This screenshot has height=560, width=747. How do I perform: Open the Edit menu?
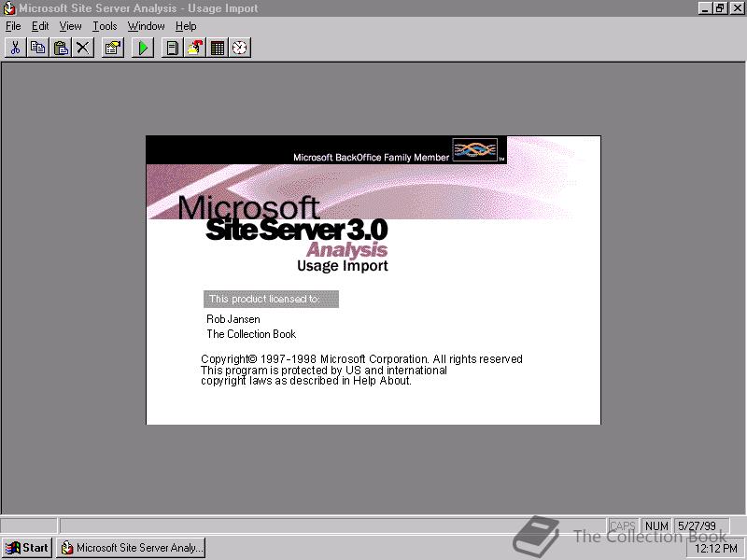[x=40, y=26]
